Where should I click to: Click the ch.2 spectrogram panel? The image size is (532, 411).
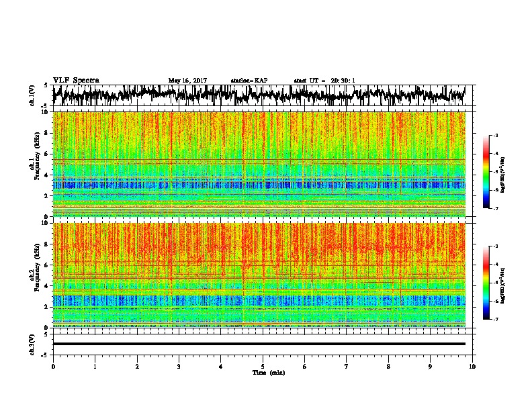[x=259, y=275]
